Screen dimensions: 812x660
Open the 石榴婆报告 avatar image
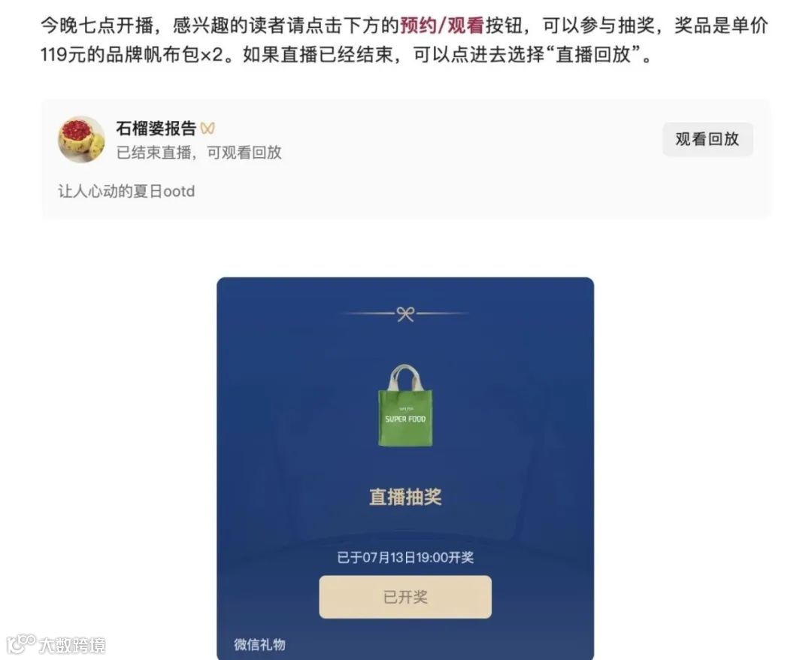81,139
